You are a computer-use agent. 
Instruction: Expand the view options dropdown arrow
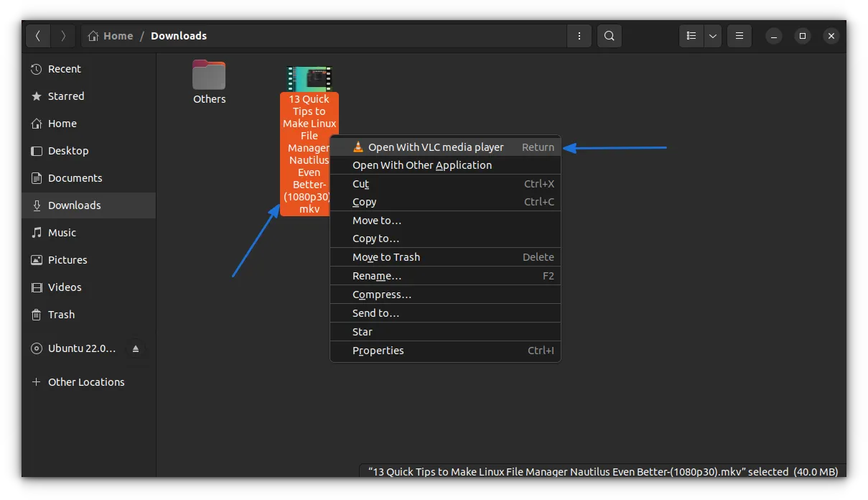(x=713, y=36)
